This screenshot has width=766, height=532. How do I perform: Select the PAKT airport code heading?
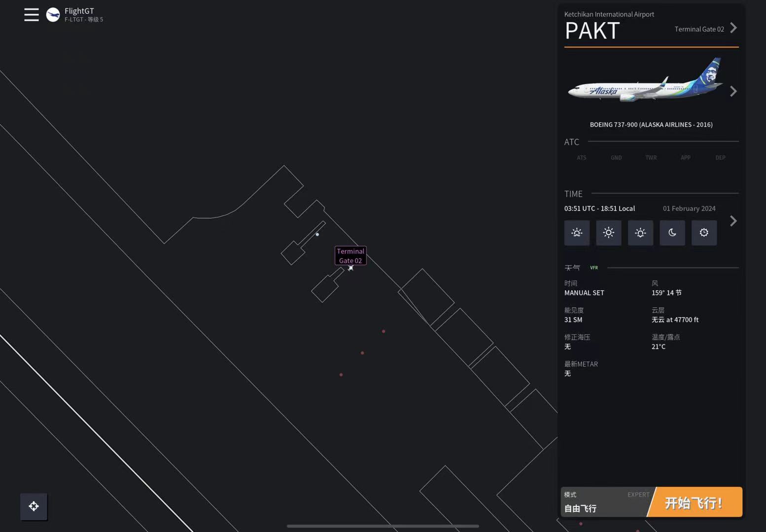(x=592, y=31)
